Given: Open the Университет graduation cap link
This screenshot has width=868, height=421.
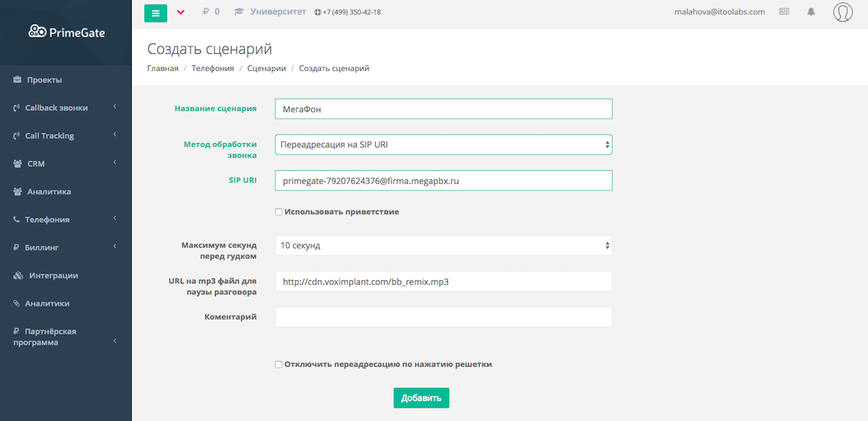Looking at the screenshot, I should click(x=270, y=12).
